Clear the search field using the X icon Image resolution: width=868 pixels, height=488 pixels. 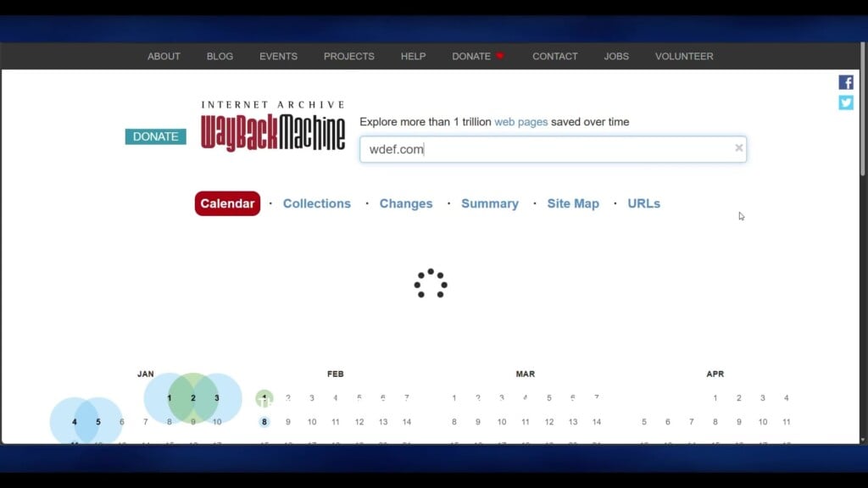point(738,147)
